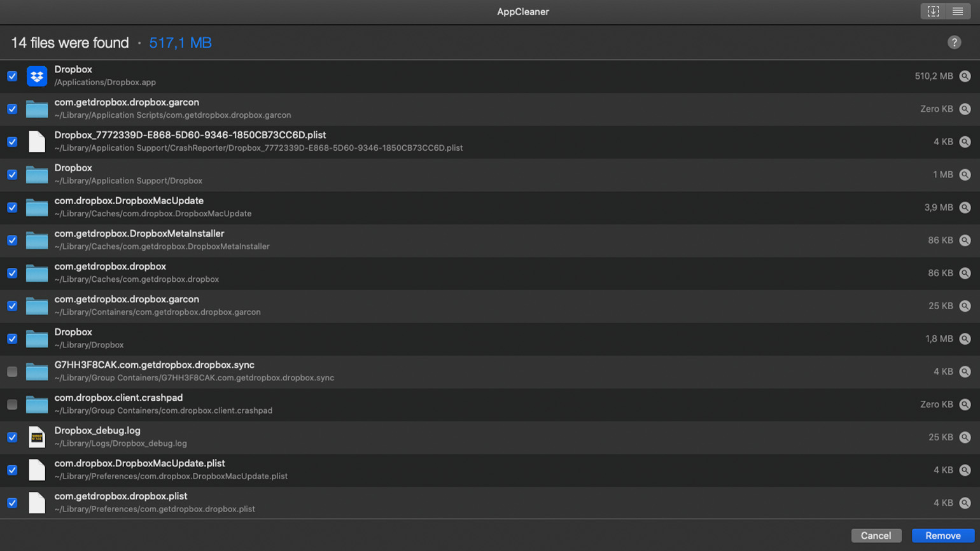
Task: Deselect com.getdropbox.DropboxMetaInstaller checkbox
Action: tap(12, 241)
